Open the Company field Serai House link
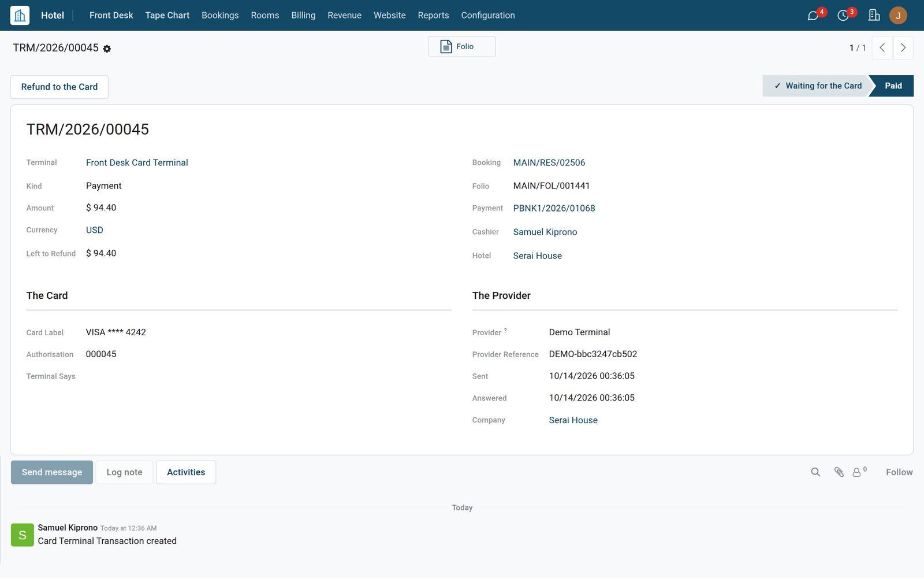The width and height of the screenshot is (924, 578). pyautogui.click(x=573, y=420)
